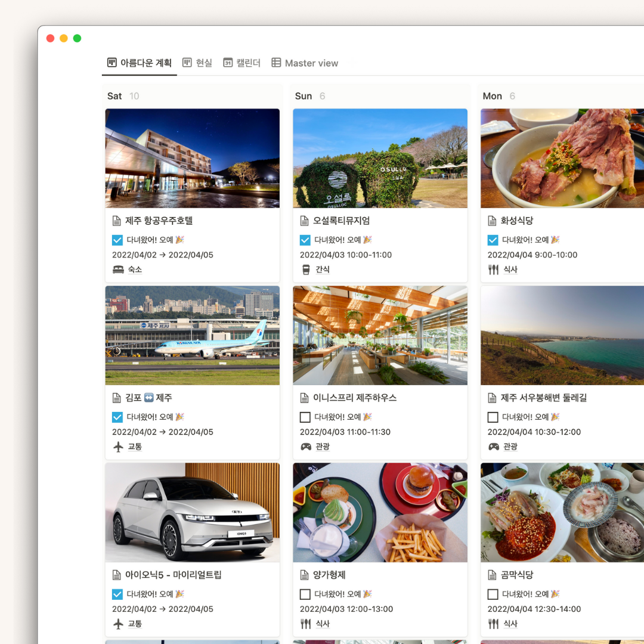Image resolution: width=644 pixels, height=644 pixels.
Task: Click the Korean Air airplane photo
Action: 193,335
